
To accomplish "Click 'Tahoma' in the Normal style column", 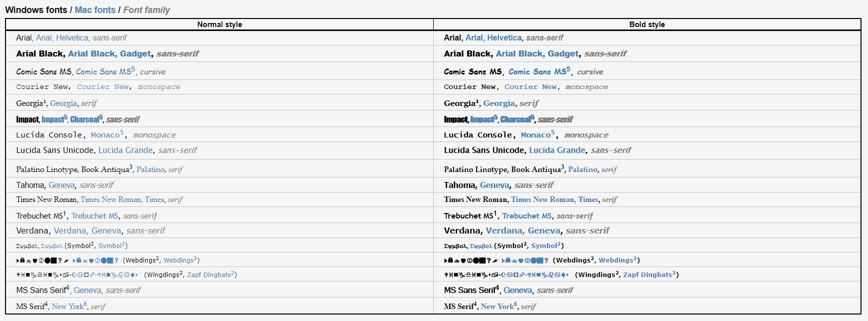I will 30,185.
